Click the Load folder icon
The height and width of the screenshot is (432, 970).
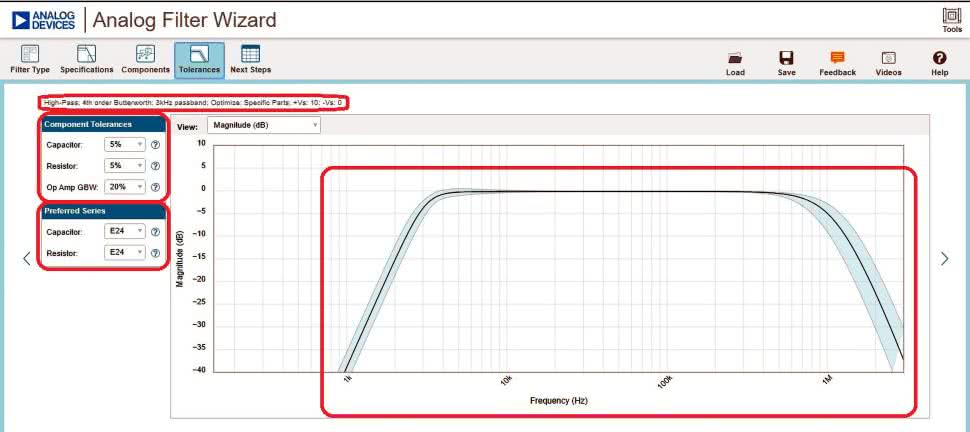[735, 58]
